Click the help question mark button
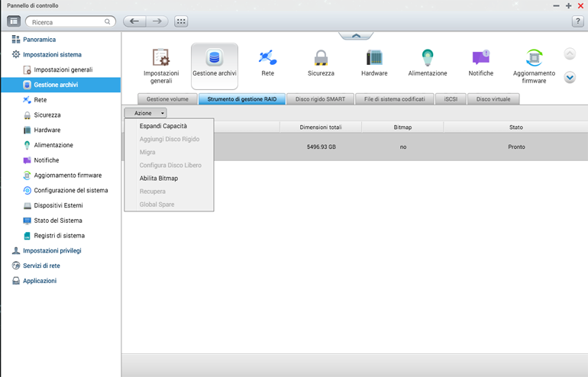The width and height of the screenshot is (588, 377). pyautogui.click(x=577, y=21)
